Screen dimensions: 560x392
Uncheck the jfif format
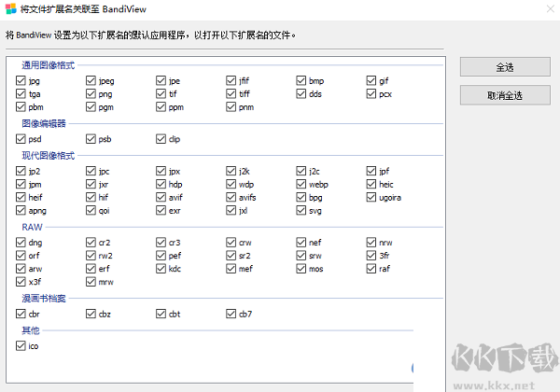[x=231, y=80]
